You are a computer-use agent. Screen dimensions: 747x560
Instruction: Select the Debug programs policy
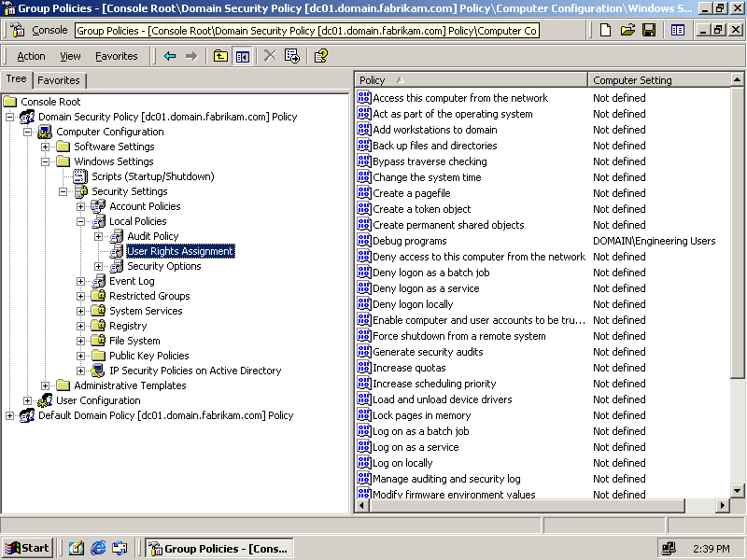(x=409, y=241)
